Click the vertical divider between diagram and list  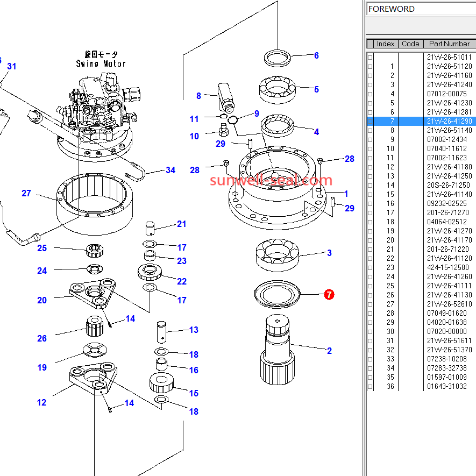[364, 242]
